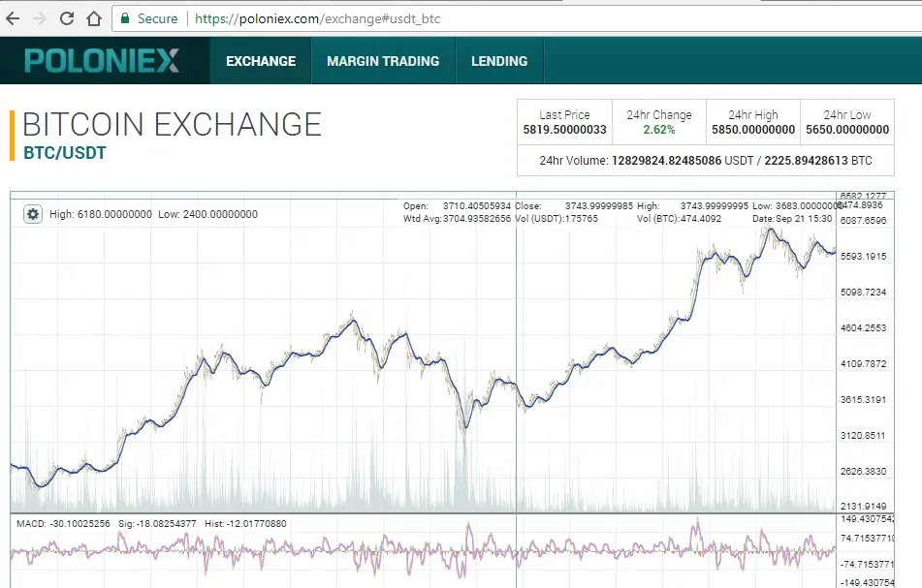Viewport: 922px width, 588px height.
Task: Click the 4109.7872 price axis label
Action: (x=863, y=363)
